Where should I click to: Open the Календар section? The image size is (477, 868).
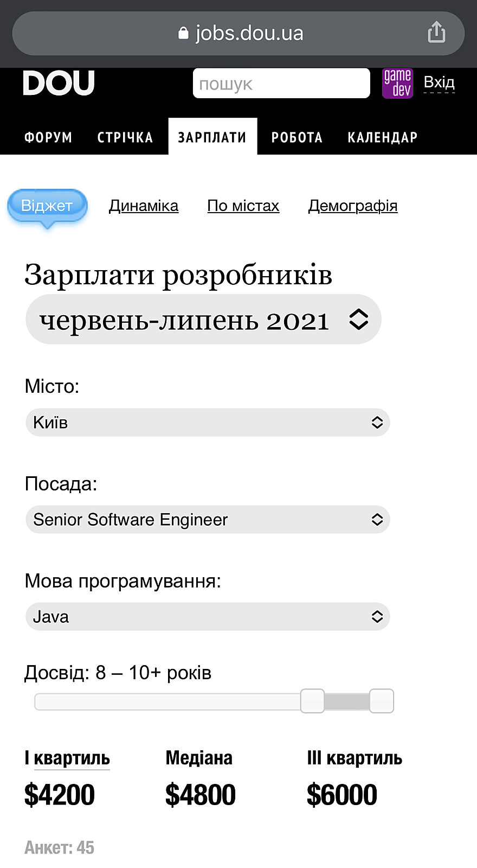point(382,137)
